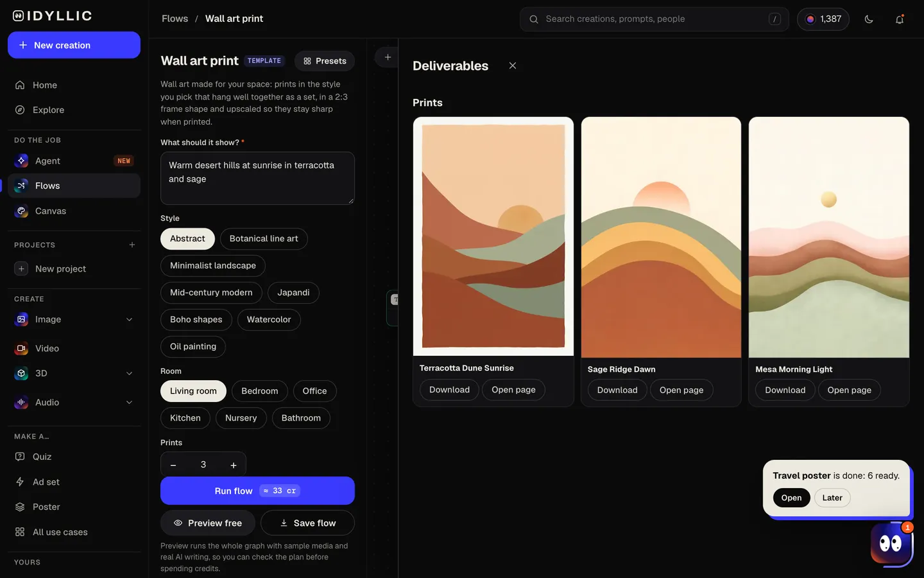Image resolution: width=924 pixels, height=578 pixels.
Task: Select the Nursery room chip
Action: coord(241,417)
